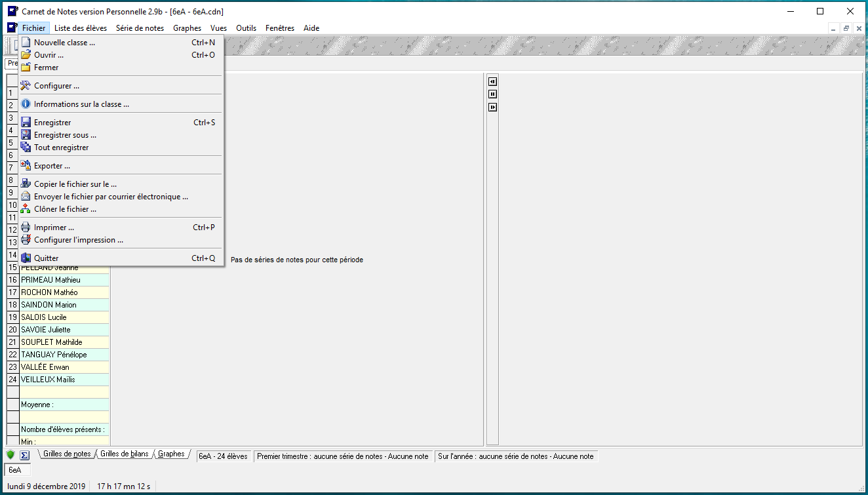Image resolution: width=868 pixels, height=495 pixels.
Task: Open the Graphes tab at the bottom
Action: [x=171, y=454]
